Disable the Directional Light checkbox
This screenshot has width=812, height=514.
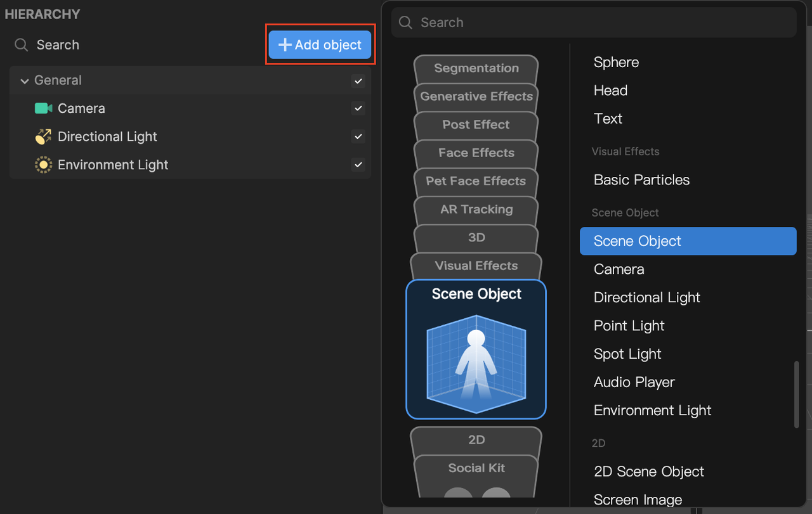[358, 136]
